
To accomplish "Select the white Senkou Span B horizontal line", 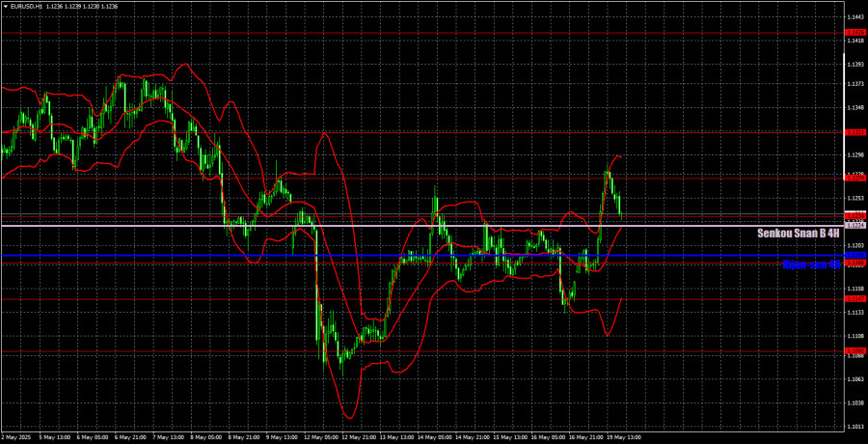I will [421, 226].
